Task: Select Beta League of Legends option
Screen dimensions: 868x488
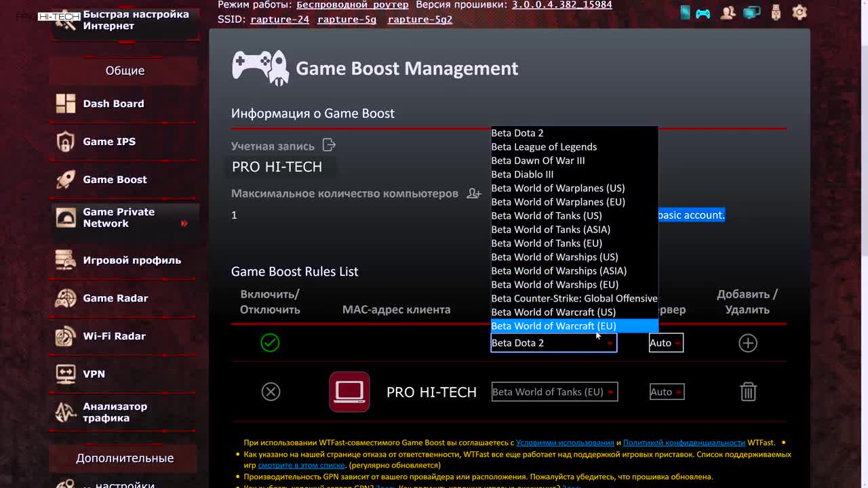Action: click(574, 147)
